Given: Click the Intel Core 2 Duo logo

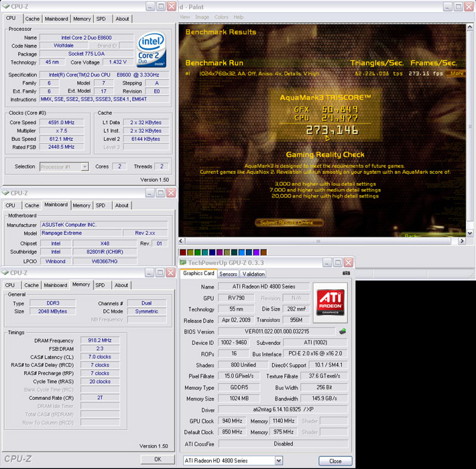Looking at the screenshot, I should (x=152, y=50).
